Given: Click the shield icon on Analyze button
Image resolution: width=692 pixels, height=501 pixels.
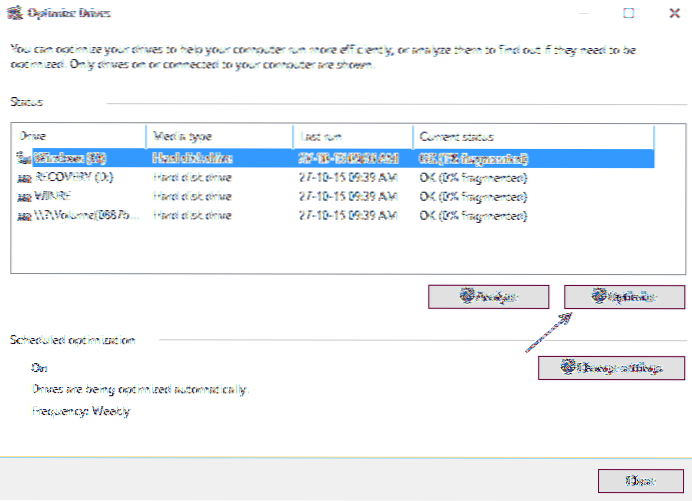Looking at the screenshot, I should coord(466,297).
